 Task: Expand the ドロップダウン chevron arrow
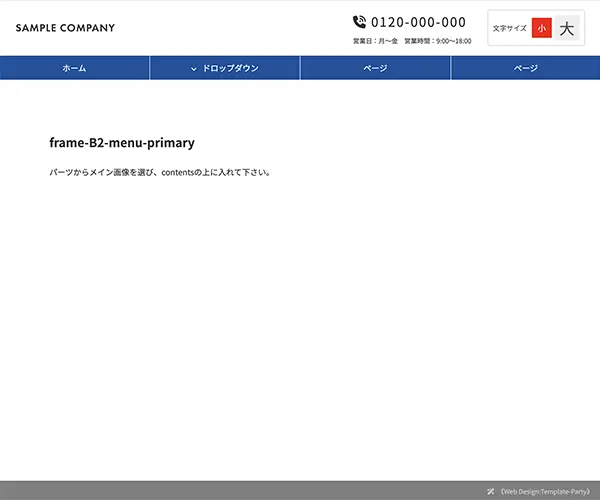pyautogui.click(x=193, y=69)
